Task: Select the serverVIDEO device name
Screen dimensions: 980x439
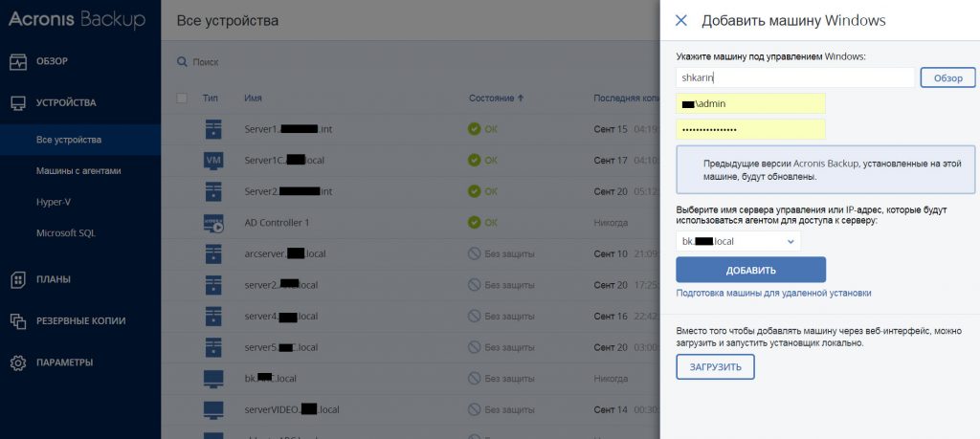Action: coord(292,410)
